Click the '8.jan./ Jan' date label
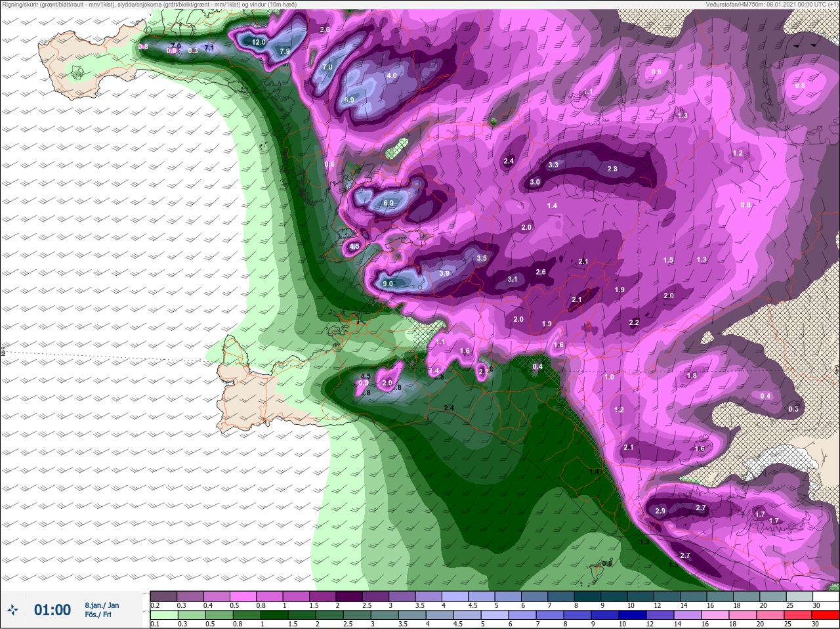This screenshot has width=840, height=629. pos(102,605)
